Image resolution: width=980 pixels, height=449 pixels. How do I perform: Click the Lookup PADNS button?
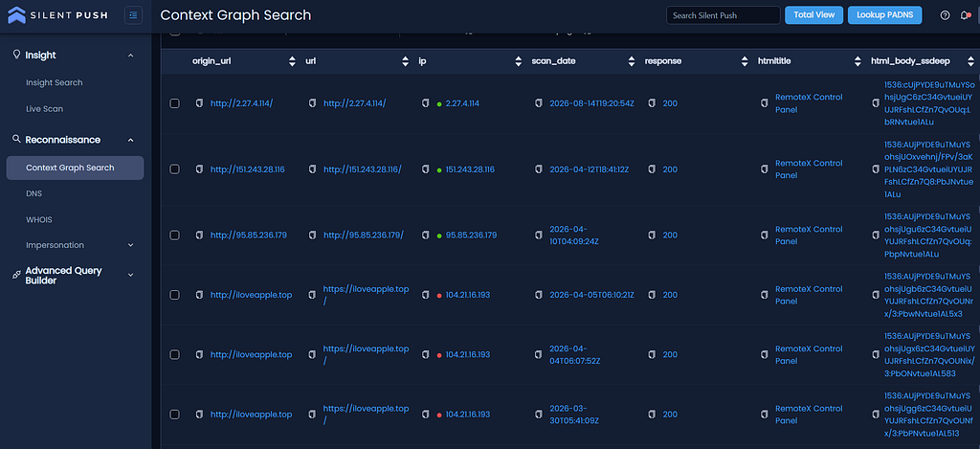(884, 15)
